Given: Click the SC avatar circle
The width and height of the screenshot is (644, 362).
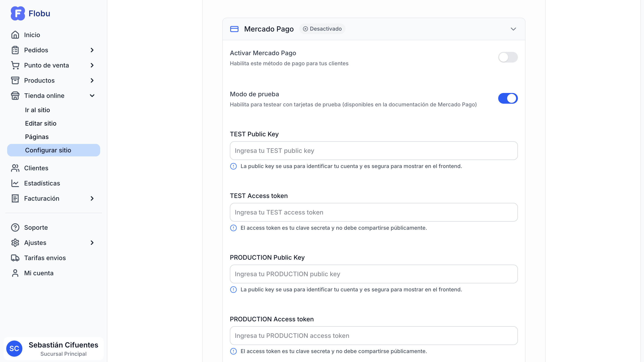Looking at the screenshot, I should [x=14, y=349].
